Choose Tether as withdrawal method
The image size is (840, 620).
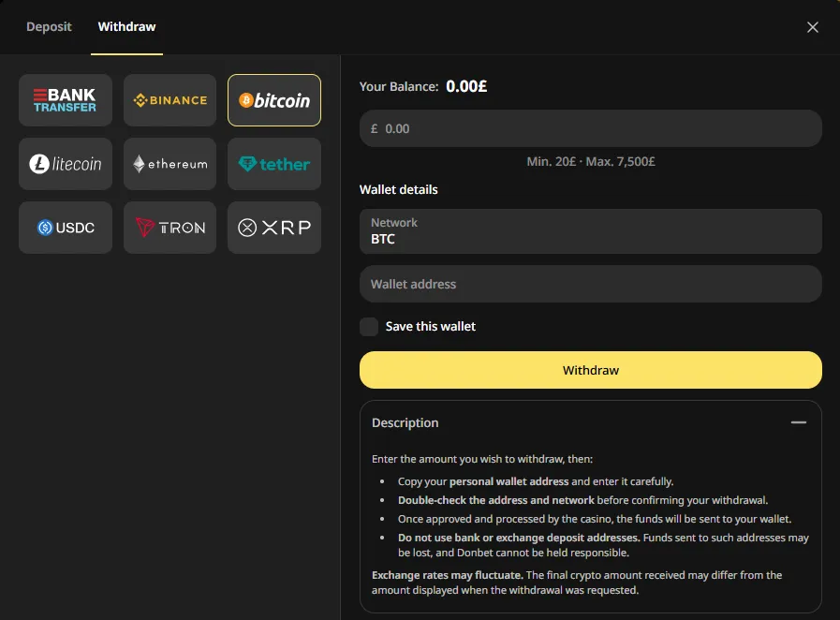pos(274,164)
